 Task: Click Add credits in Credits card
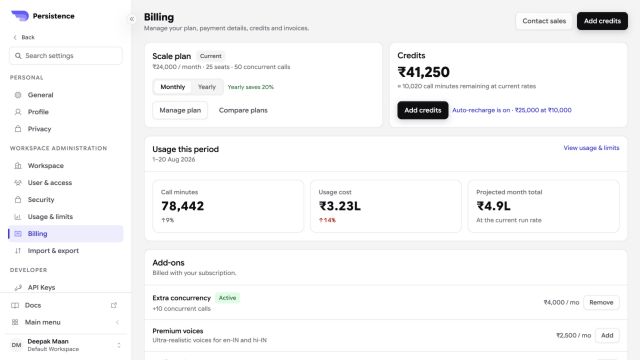coord(422,110)
